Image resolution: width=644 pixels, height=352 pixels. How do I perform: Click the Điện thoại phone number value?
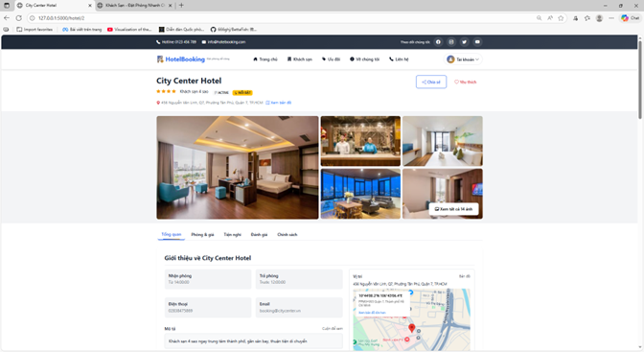pos(180,311)
